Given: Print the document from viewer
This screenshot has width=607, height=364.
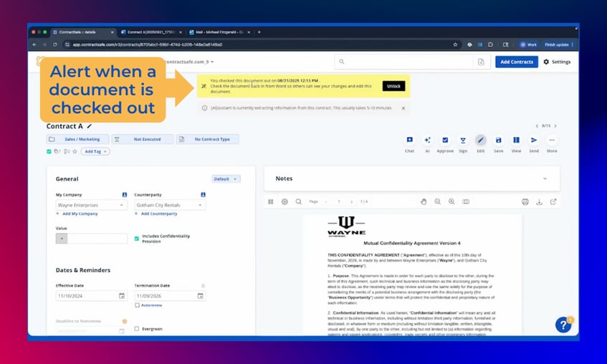Looking at the screenshot, I should 525,202.
